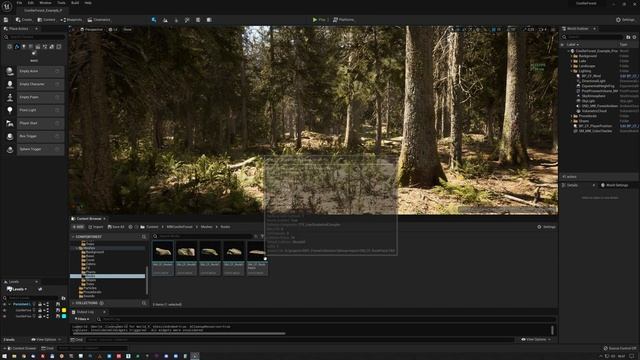Image resolution: width=640 pixels, height=360 pixels.
Task: Expand the Landscape folder in World Outliner
Action: click(571, 66)
